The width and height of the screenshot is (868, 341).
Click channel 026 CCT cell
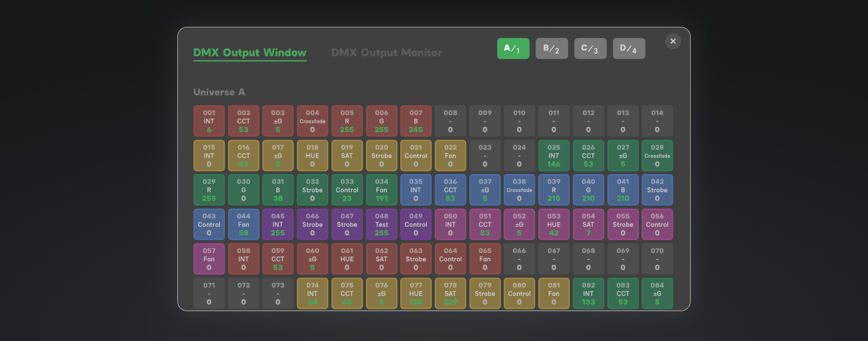coord(588,155)
